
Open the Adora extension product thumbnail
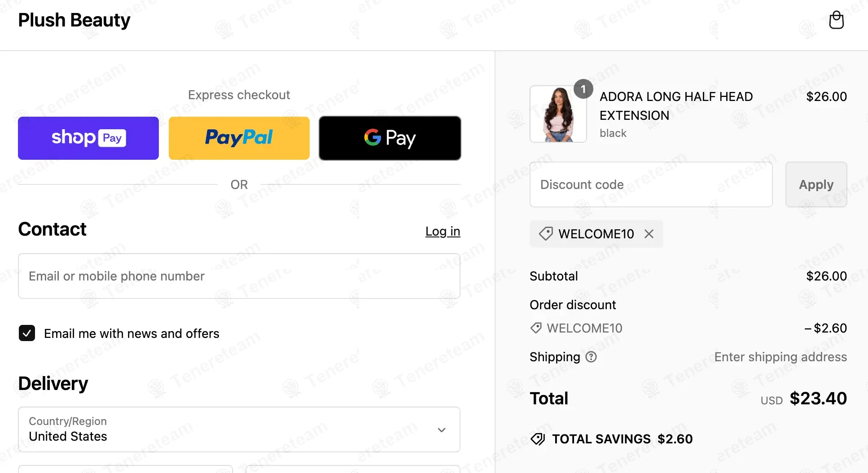tap(558, 114)
